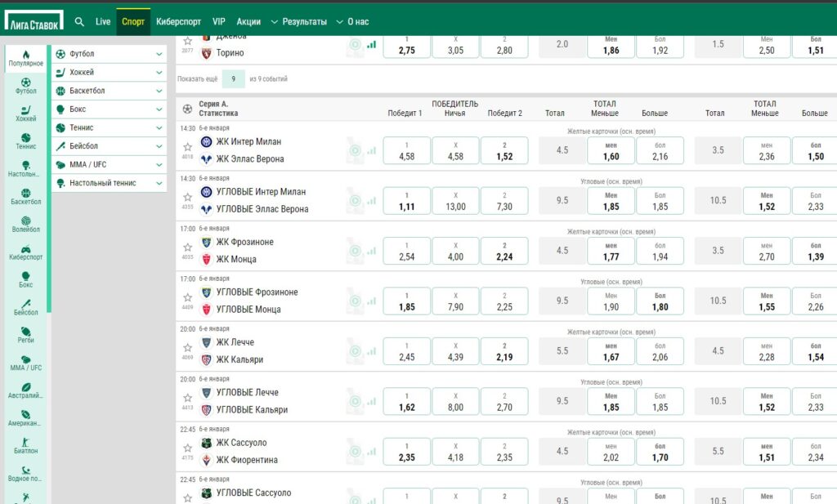This screenshot has width=837, height=504.
Task: Open the Статистика link under Серия А
Action: (x=218, y=113)
